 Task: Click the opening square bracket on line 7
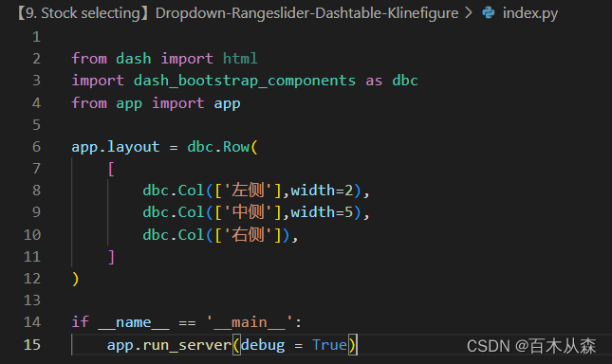click(111, 169)
